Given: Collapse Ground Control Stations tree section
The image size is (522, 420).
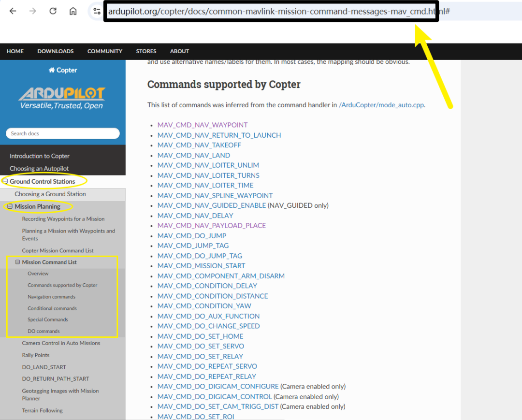Looking at the screenshot, I should coord(5,181).
